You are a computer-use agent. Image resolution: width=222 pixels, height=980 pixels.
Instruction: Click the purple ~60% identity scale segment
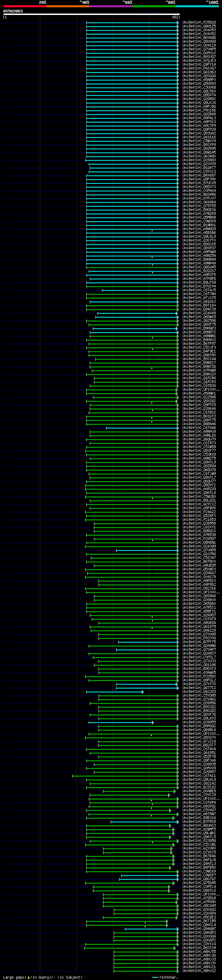[x=111, y=6]
